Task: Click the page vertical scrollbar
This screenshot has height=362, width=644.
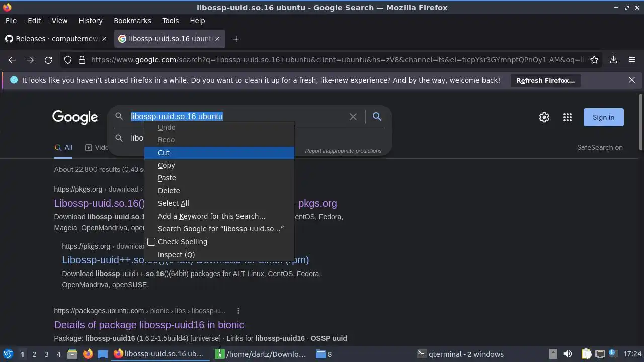Action: tap(640, 122)
